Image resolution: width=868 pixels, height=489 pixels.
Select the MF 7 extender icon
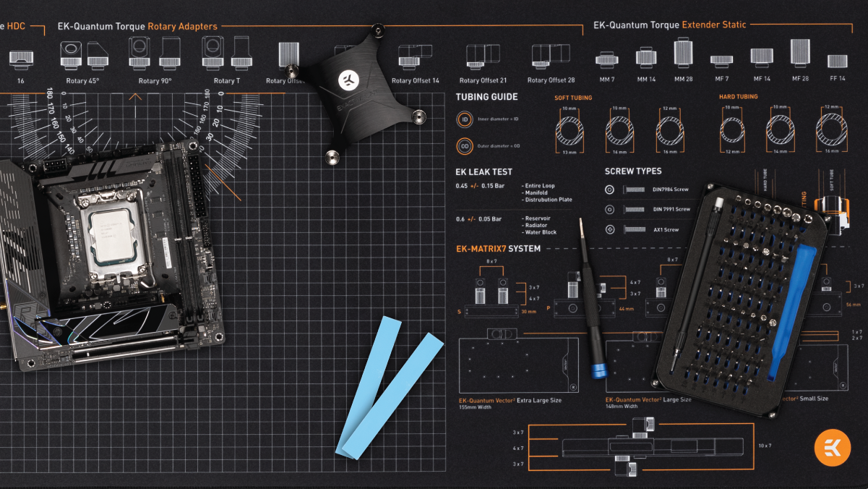[721, 61]
